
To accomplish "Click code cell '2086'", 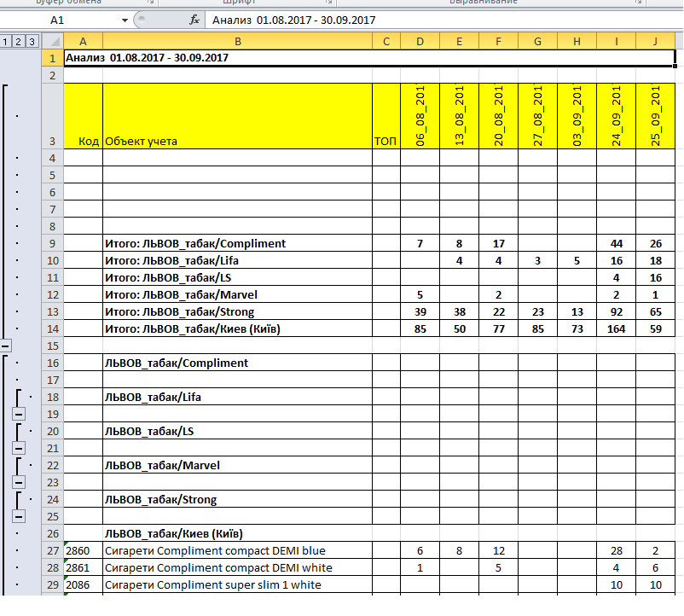I will coord(84,584).
